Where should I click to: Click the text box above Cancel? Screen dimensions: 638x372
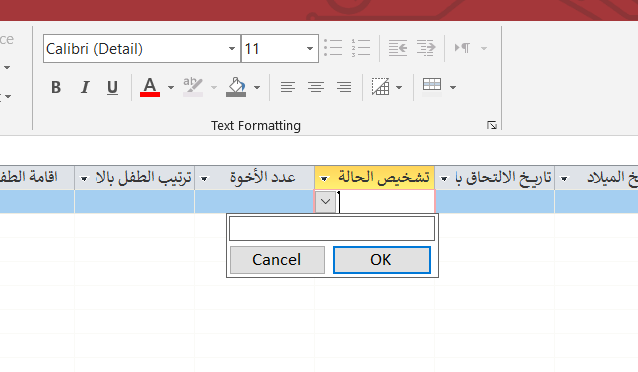coord(332,228)
